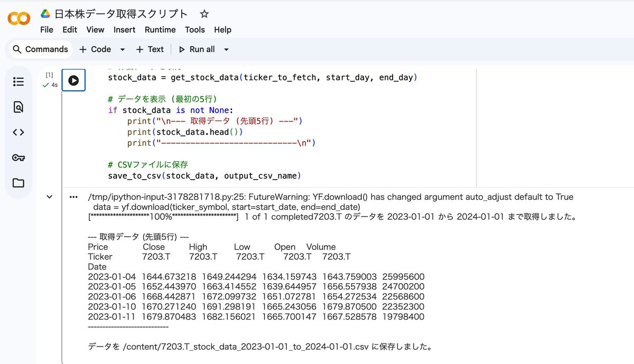Open Find and replace sidebar icon
This screenshot has height=364, width=634.
coord(18,107)
